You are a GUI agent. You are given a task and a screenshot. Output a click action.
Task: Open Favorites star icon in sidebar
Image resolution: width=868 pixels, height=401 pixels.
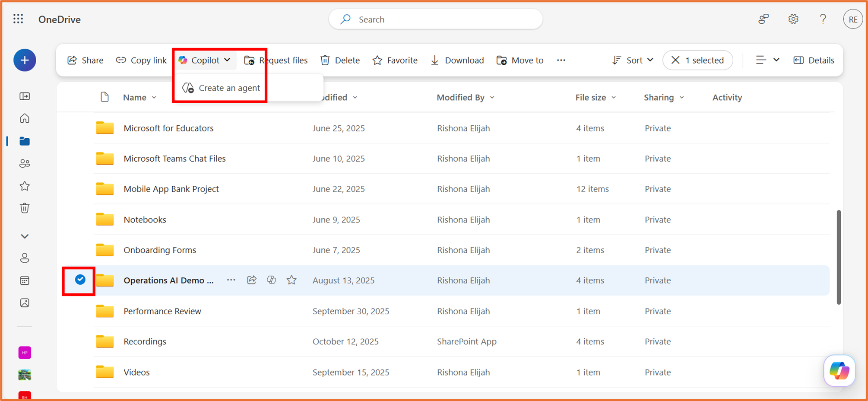pos(25,186)
